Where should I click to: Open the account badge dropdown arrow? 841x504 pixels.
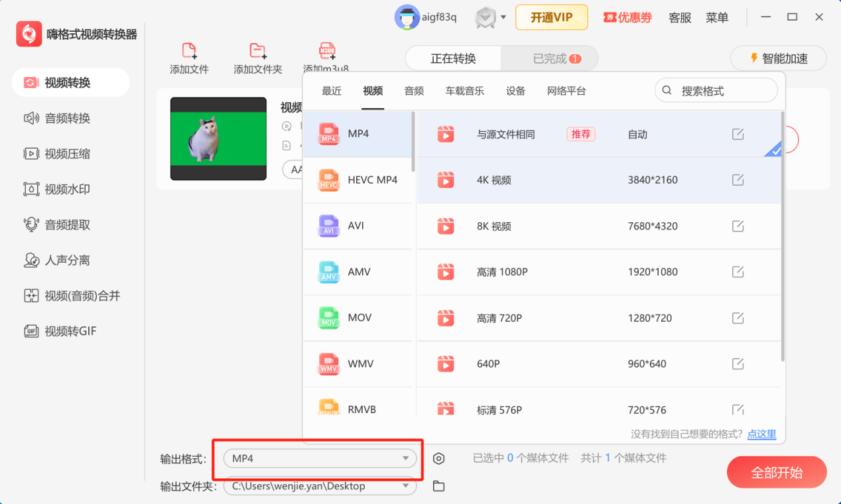point(502,18)
